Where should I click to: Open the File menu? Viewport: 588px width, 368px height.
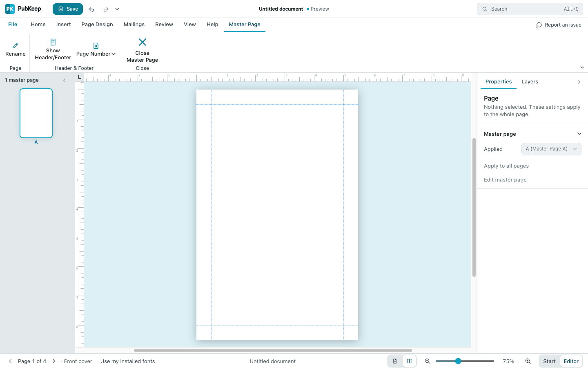tap(13, 25)
